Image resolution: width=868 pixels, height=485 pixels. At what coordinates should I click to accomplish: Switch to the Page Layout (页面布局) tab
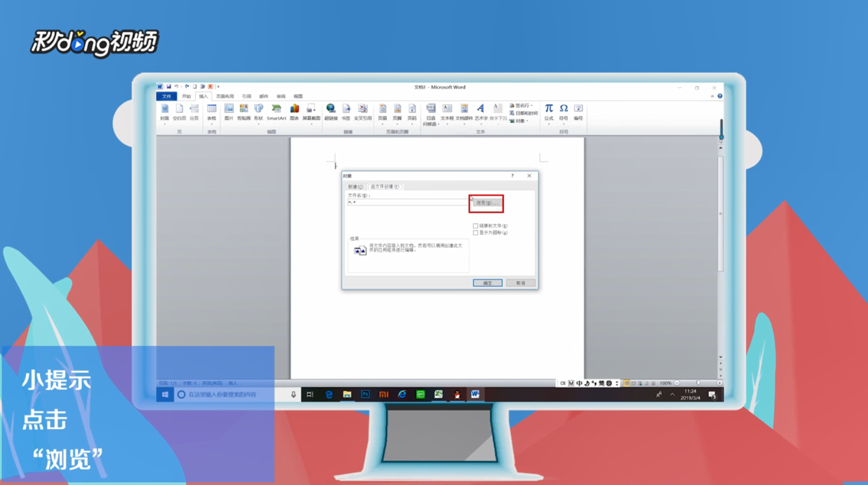point(225,96)
